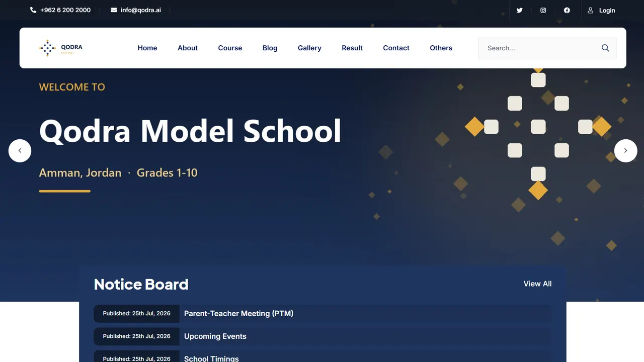644x362 pixels.
Task: Open the Contact menu item
Action: (396, 48)
